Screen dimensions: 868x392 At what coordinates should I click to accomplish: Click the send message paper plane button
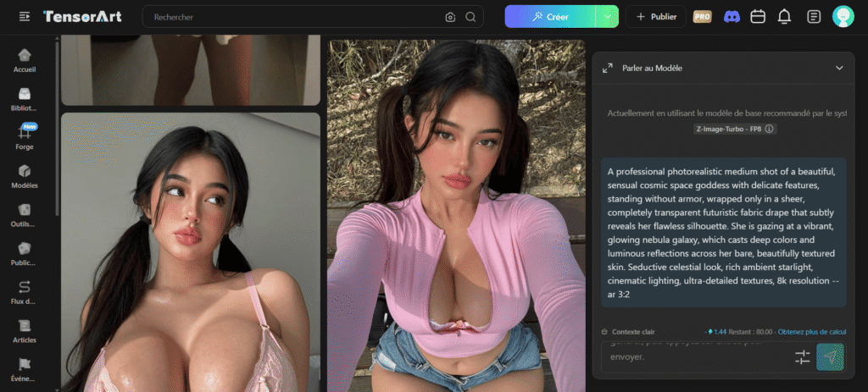tap(830, 357)
